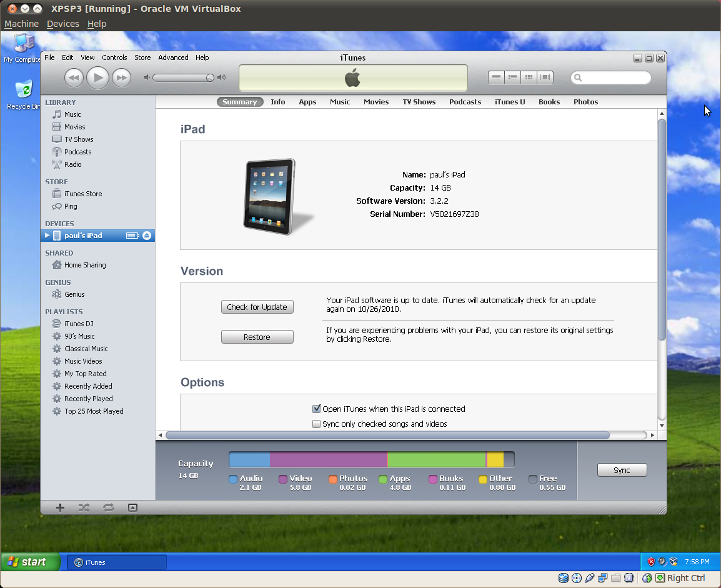Click the Restore button
The image size is (721, 588).
pyautogui.click(x=257, y=337)
